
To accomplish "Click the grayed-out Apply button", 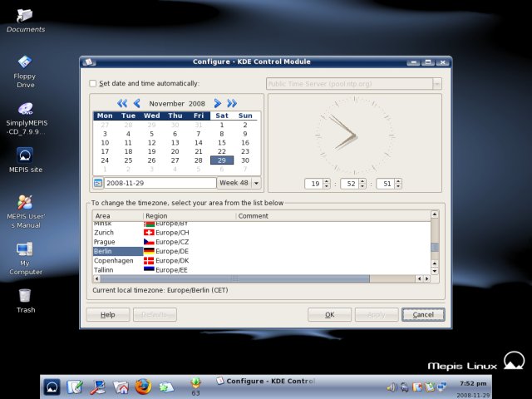I will click(x=377, y=315).
